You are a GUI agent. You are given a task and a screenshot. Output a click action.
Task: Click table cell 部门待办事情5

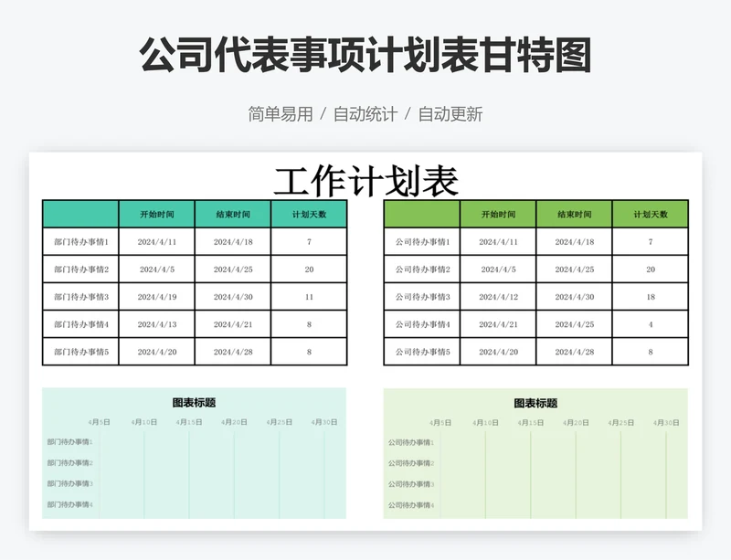click(81, 352)
